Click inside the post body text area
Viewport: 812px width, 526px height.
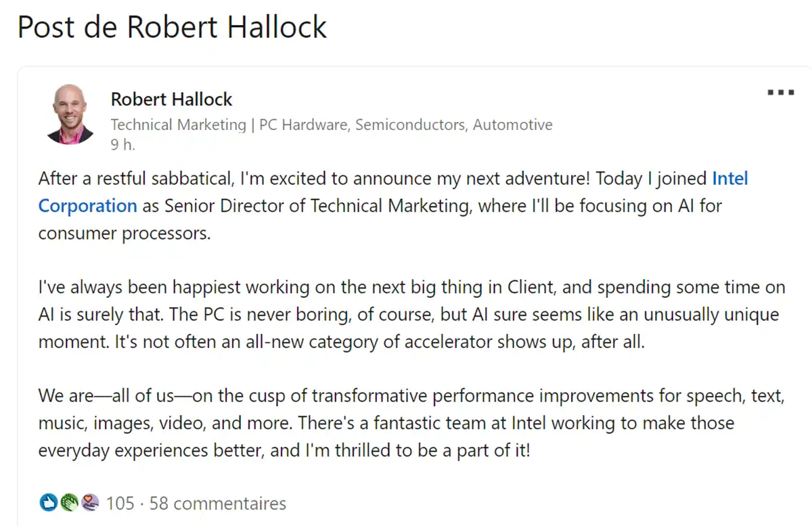pos(406,314)
